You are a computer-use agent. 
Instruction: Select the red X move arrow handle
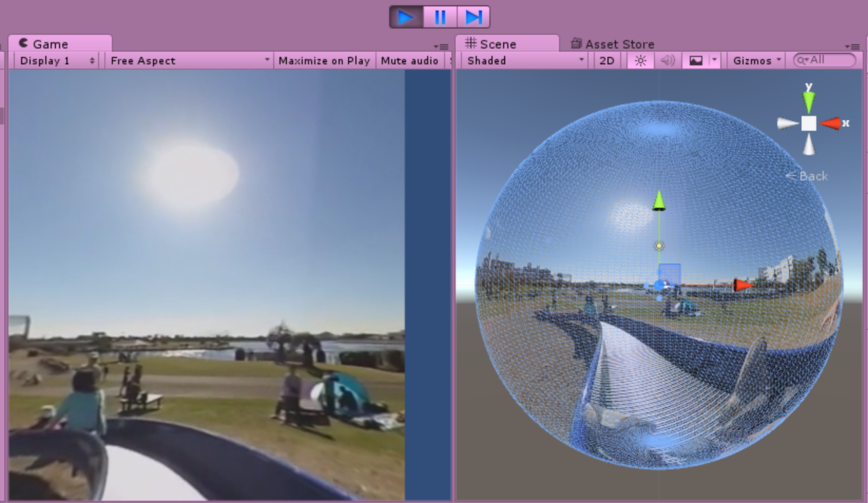[743, 285]
